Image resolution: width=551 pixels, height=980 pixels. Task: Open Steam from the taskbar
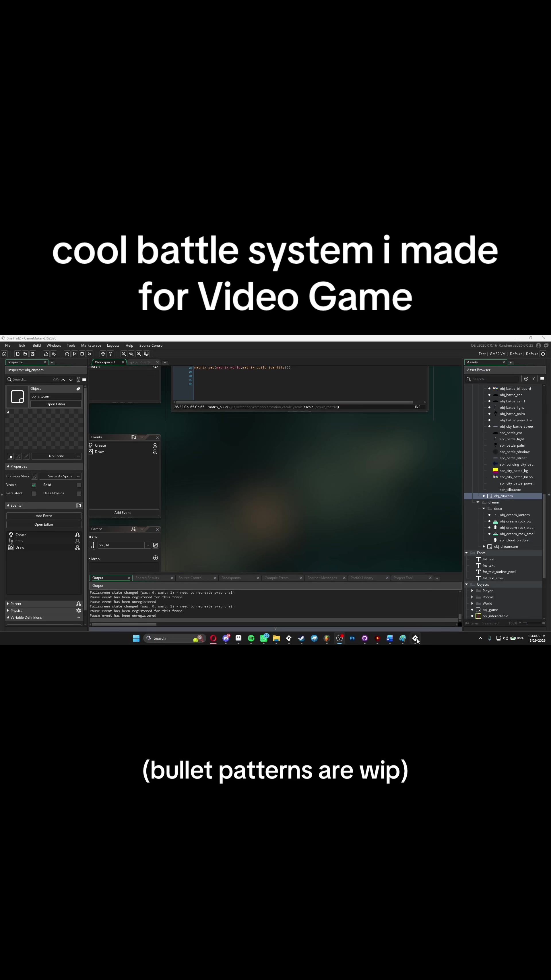click(302, 638)
